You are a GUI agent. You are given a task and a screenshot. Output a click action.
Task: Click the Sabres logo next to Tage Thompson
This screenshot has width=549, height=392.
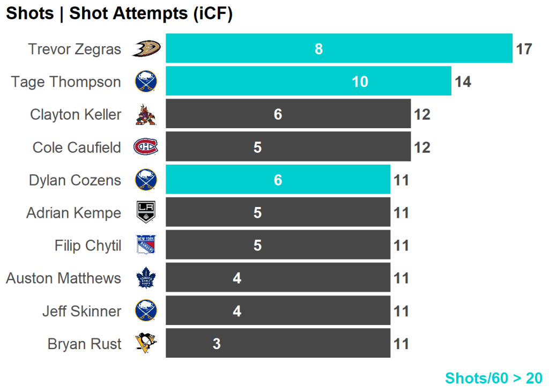(x=145, y=82)
